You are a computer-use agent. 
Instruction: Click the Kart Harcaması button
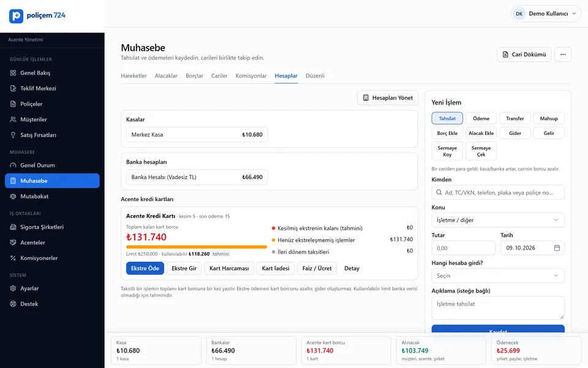coord(229,269)
